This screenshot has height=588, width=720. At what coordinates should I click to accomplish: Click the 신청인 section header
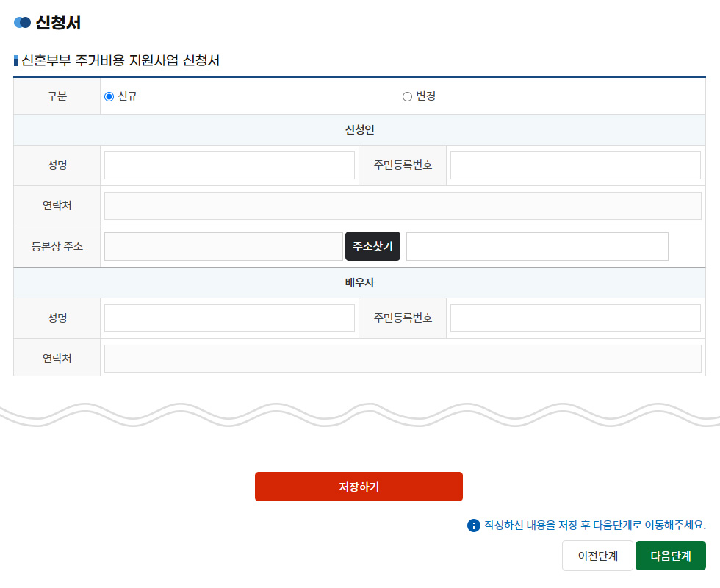(360, 130)
